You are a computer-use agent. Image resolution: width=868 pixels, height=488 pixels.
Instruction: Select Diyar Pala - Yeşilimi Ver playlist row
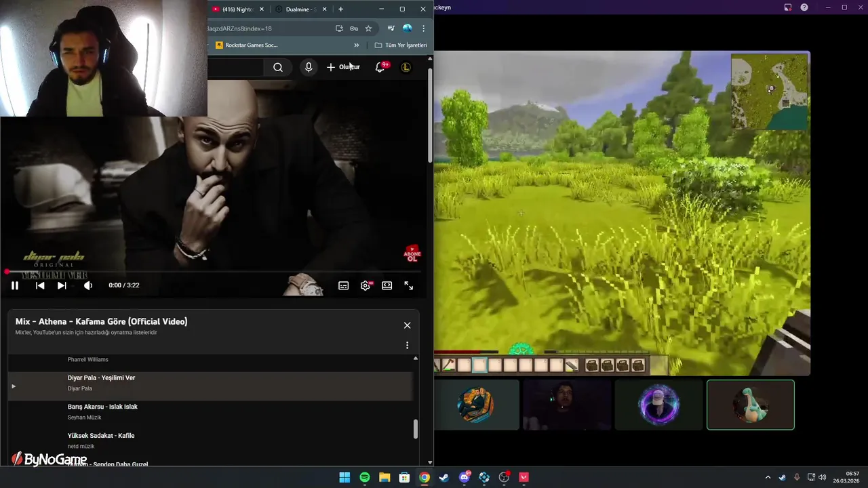coord(210,386)
